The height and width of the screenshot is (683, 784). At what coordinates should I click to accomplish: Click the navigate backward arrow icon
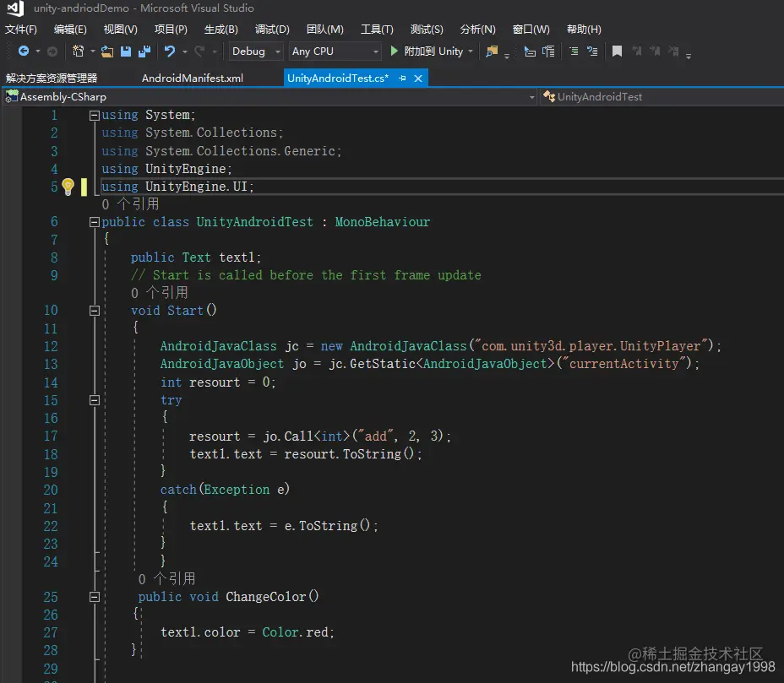pos(24,51)
